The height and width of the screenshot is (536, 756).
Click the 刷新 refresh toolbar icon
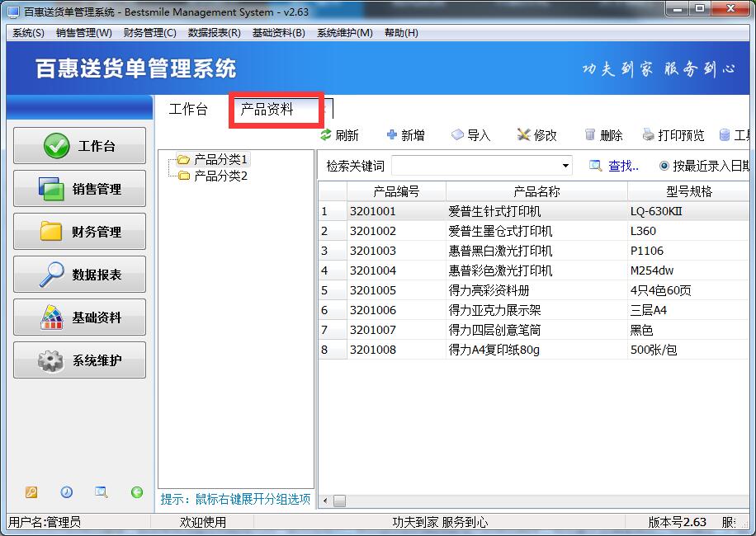point(326,135)
